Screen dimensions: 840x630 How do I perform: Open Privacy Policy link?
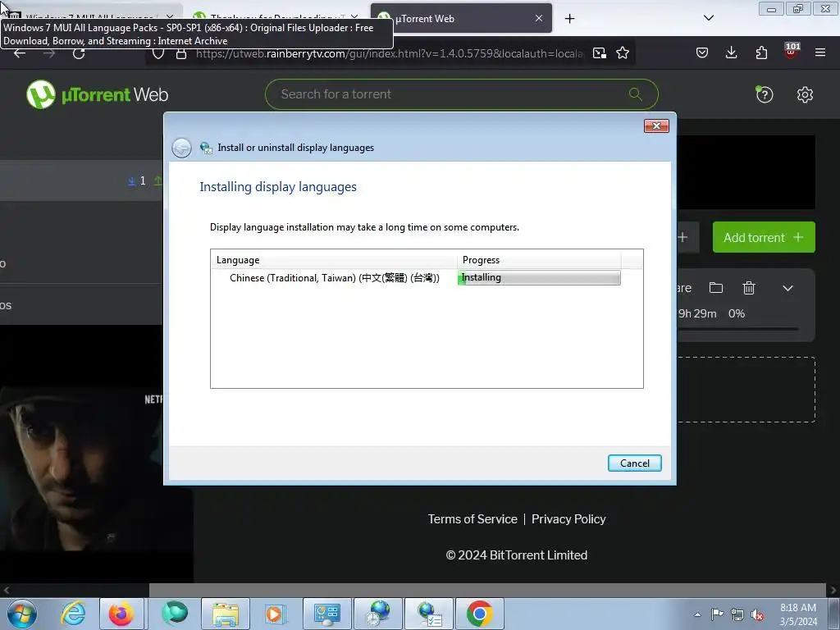[x=568, y=519]
